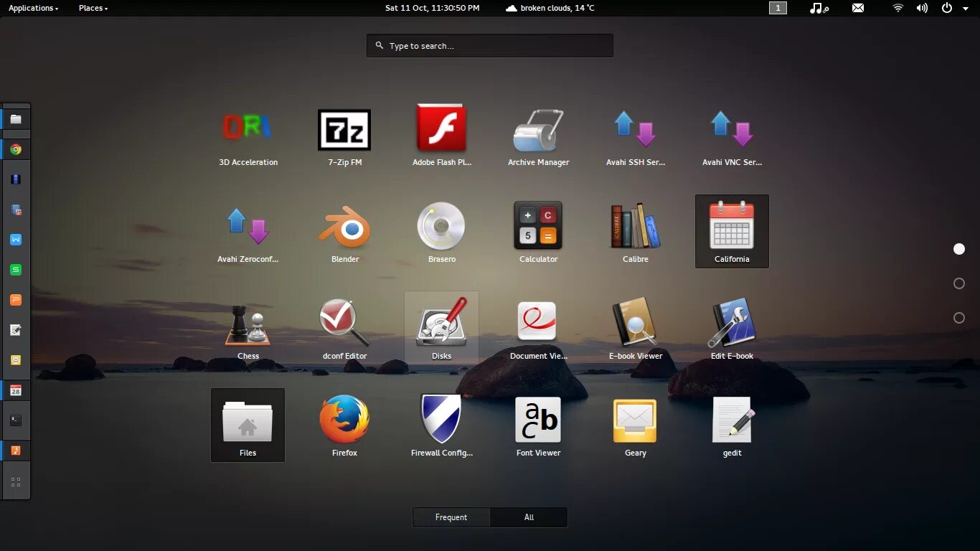
Task: Open 7-Zip FM
Action: pyautogui.click(x=344, y=136)
